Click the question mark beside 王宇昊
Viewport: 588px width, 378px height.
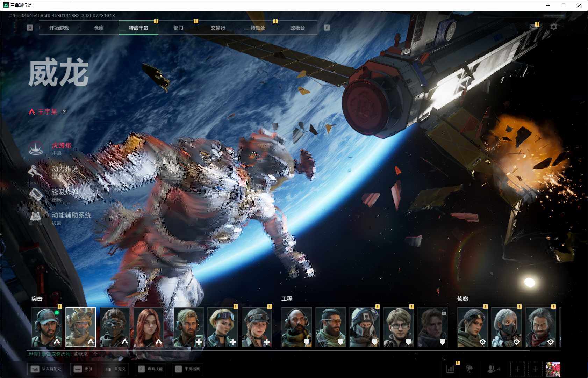(64, 112)
